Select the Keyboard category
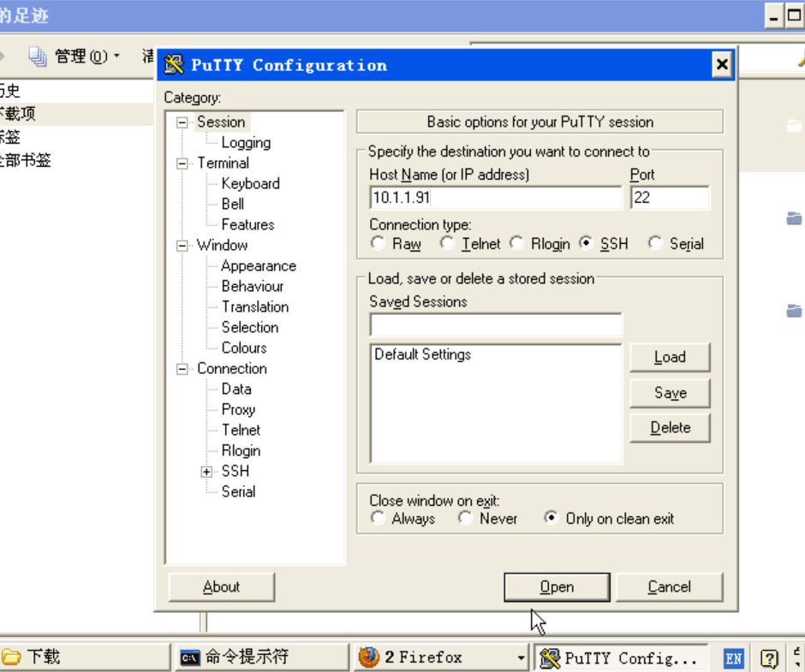The height and width of the screenshot is (672, 805). 251,184
